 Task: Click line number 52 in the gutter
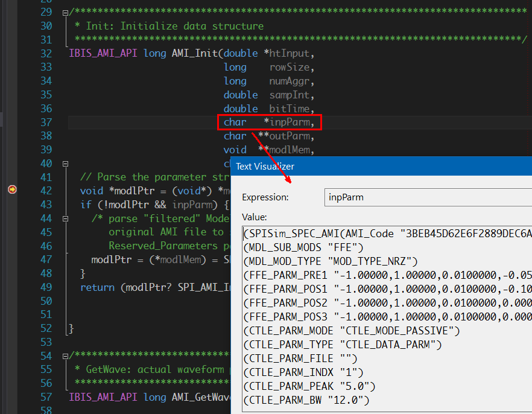pos(46,329)
